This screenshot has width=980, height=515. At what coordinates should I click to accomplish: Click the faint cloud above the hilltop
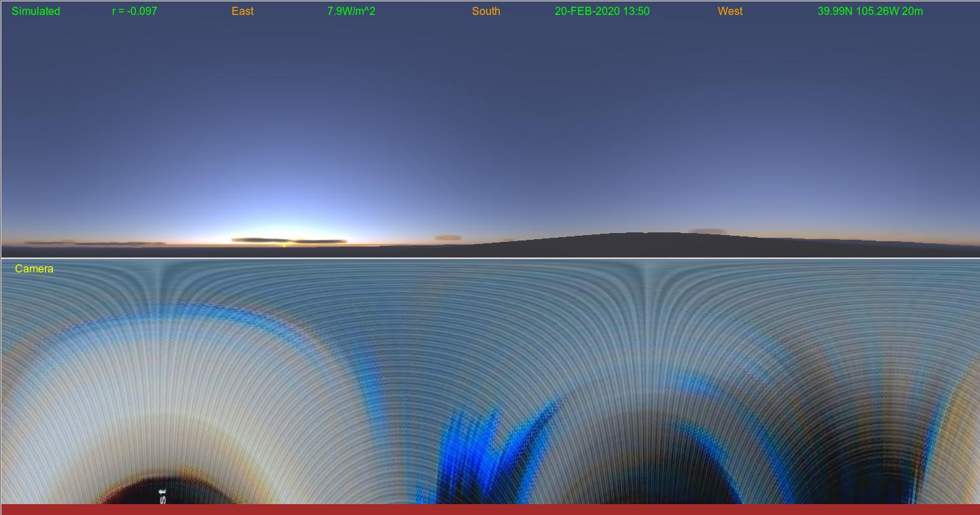[708, 231]
